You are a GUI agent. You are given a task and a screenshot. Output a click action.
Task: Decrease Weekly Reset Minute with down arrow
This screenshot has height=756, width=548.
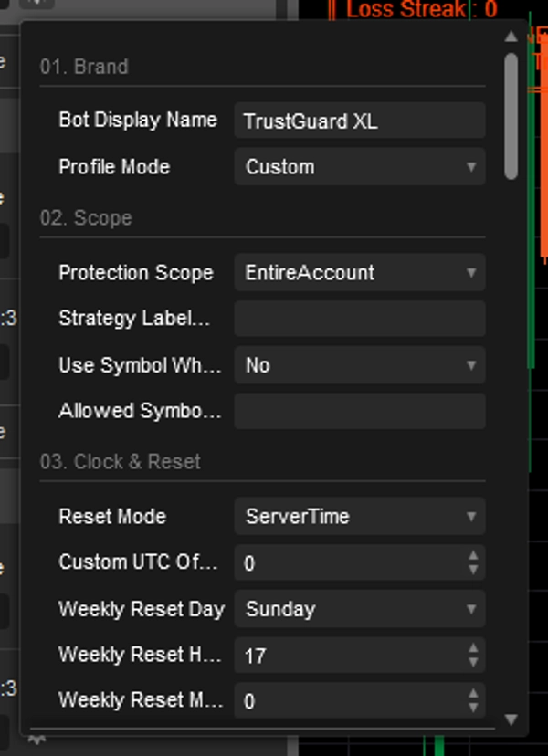coord(473,708)
